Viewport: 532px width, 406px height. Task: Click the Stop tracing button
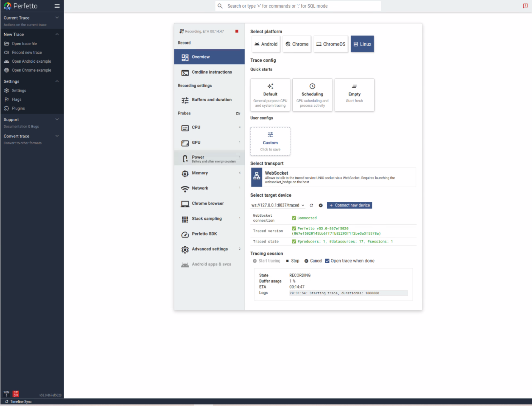click(292, 261)
